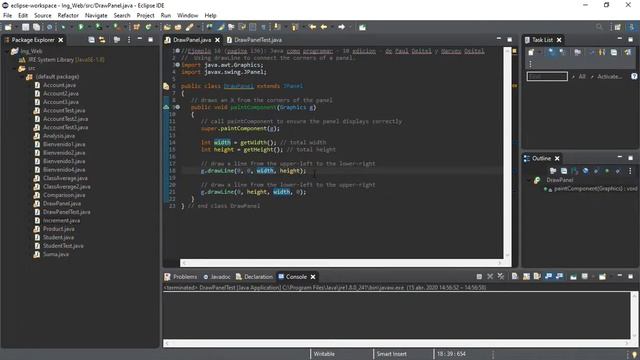Close the DrawPanel.java editor tab
This screenshot has height=360, width=640.
(x=218, y=40)
